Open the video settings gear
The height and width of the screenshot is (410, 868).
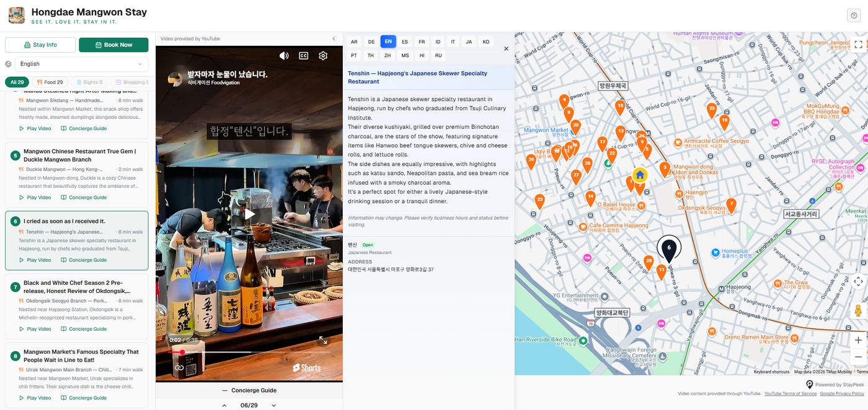[x=323, y=56]
